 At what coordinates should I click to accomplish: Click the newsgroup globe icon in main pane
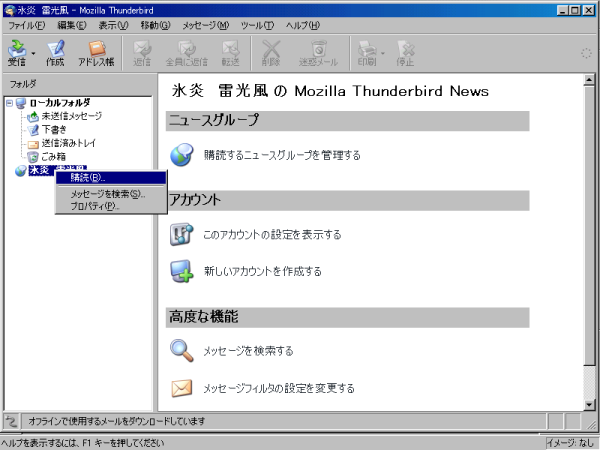[182, 155]
